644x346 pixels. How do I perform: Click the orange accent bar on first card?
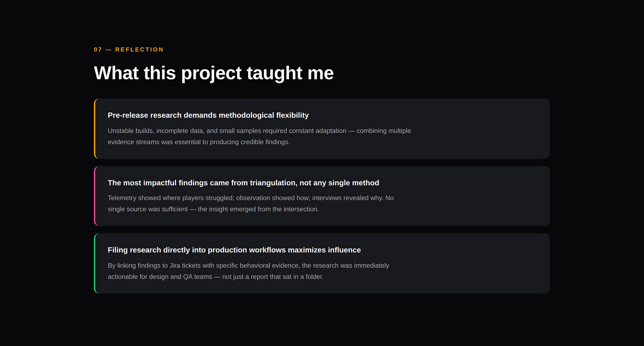[x=95, y=129]
